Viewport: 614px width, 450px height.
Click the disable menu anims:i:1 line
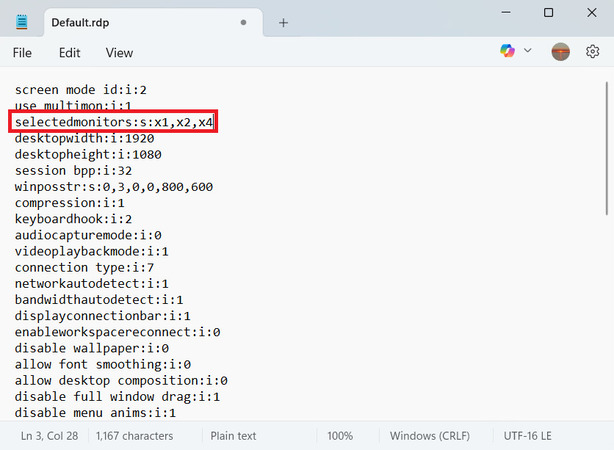pyautogui.click(x=96, y=412)
